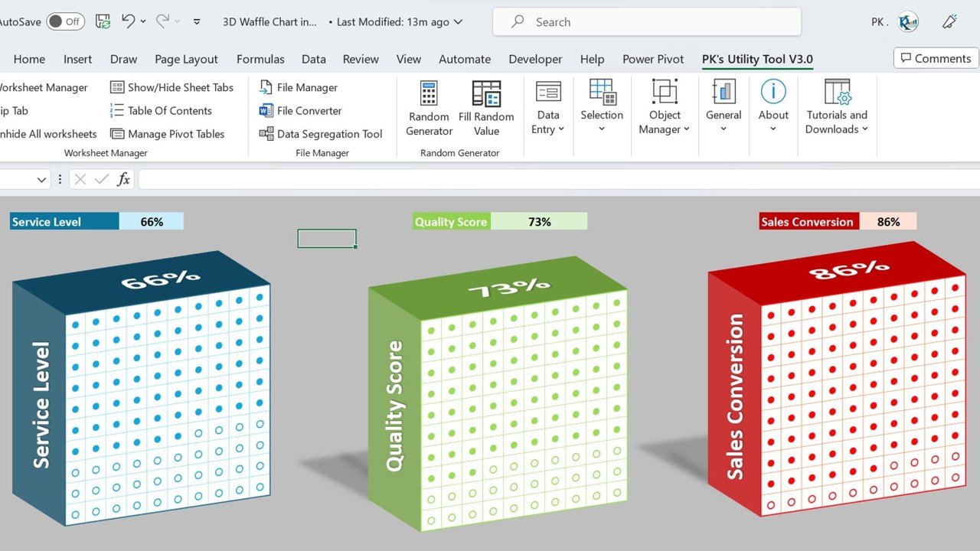The height and width of the screenshot is (551, 980).
Task: Click the active selected worksheet cell
Action: tap(327, 239)
